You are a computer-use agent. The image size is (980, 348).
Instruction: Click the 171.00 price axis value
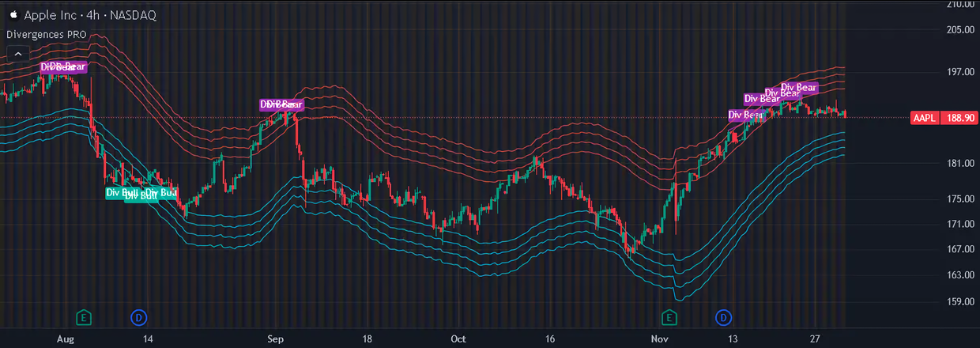[x=962, y=225]
